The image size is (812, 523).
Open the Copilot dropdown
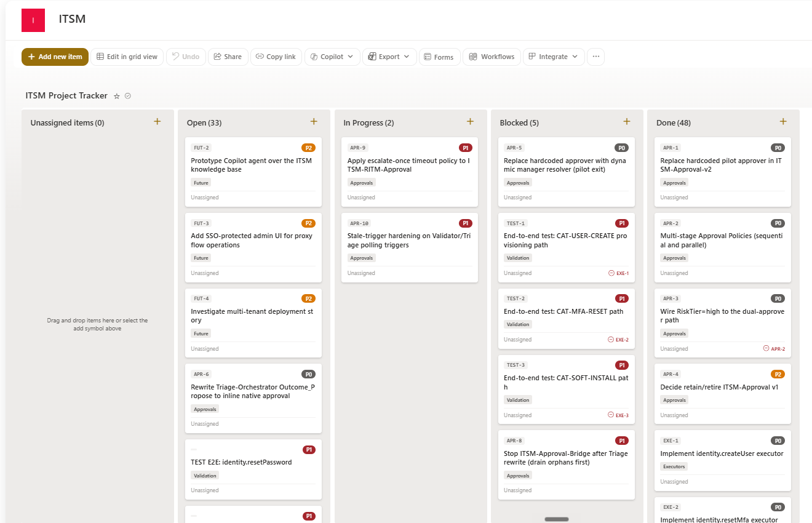(x=332, y=57)
